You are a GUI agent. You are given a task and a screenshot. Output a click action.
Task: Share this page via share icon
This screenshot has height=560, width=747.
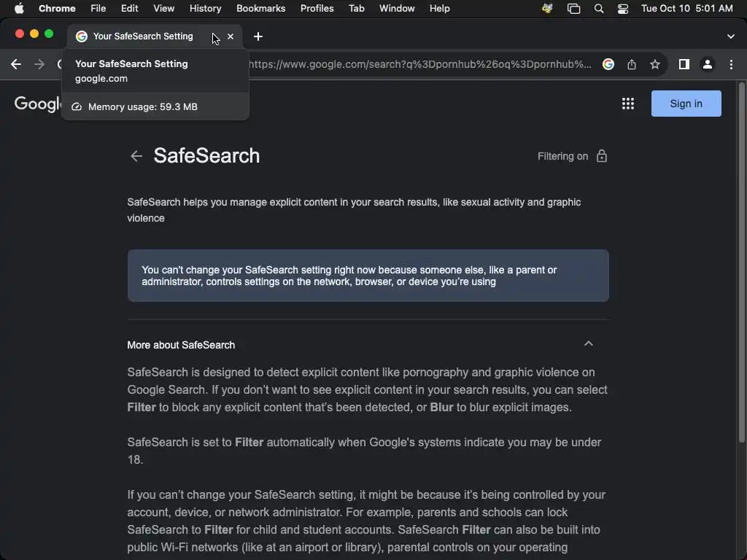click(632, 64)
